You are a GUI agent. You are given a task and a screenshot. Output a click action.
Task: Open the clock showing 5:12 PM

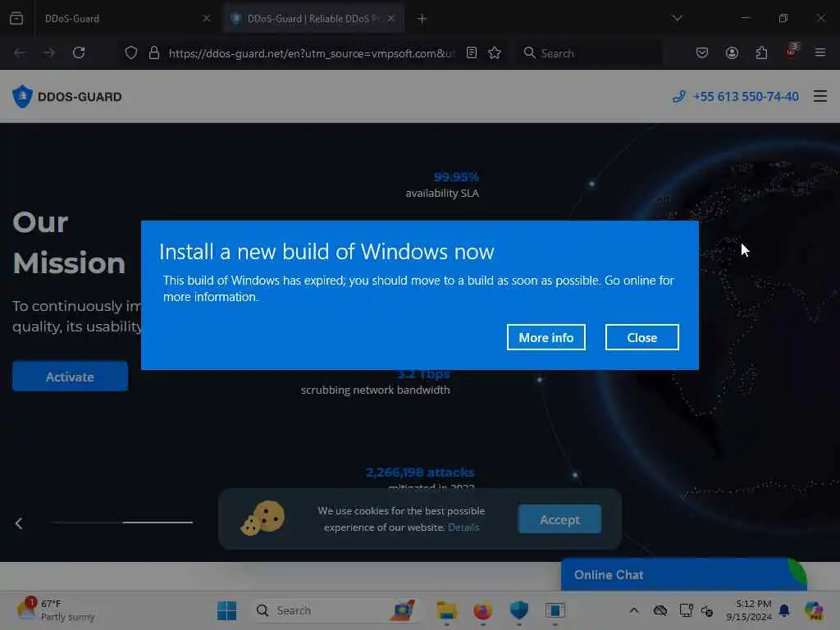[x=749, y=610]
